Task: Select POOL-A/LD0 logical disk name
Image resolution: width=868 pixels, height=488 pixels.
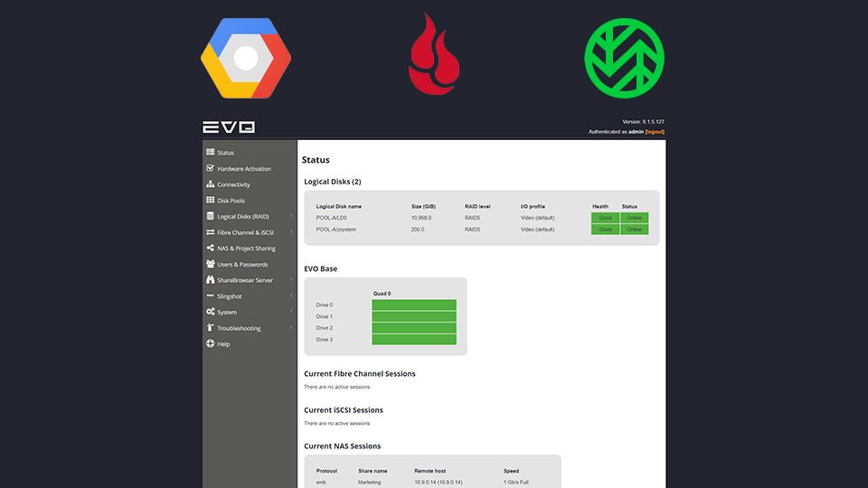Action: (331, 218)
